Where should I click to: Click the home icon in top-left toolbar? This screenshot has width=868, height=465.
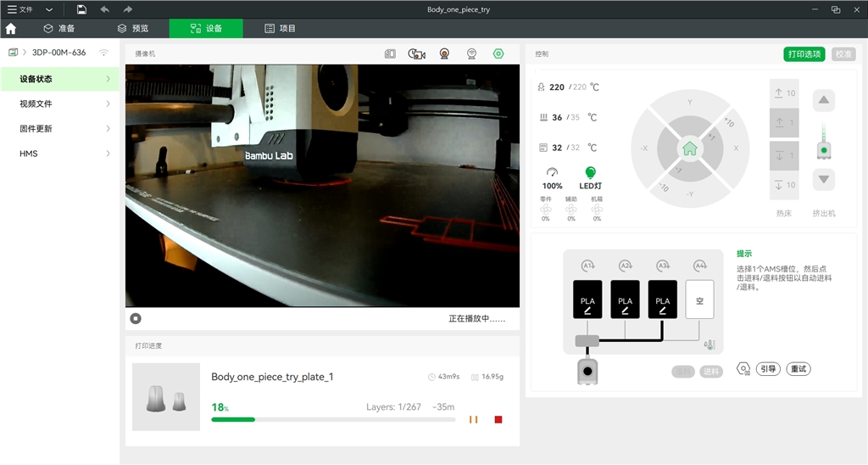click(11, 28)
